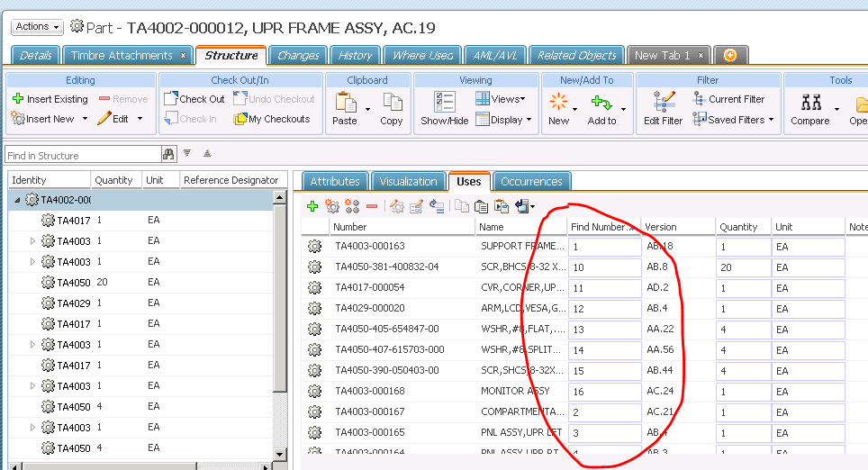Click the green plus icon in Uses toolbar
This screenshot has height=470, width=868.
pyautogui.click(x=312, y=206)
